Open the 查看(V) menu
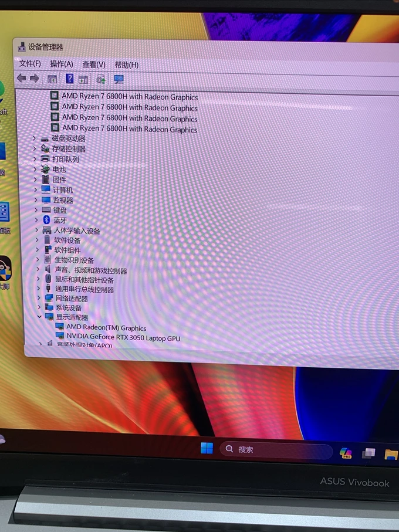 (94, 64)
